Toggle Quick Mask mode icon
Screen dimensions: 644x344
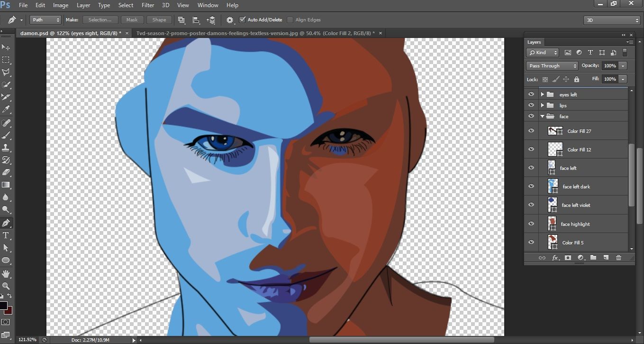[6, 322]
